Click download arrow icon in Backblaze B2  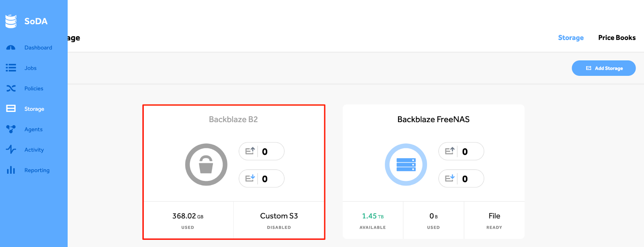(250, 178)
